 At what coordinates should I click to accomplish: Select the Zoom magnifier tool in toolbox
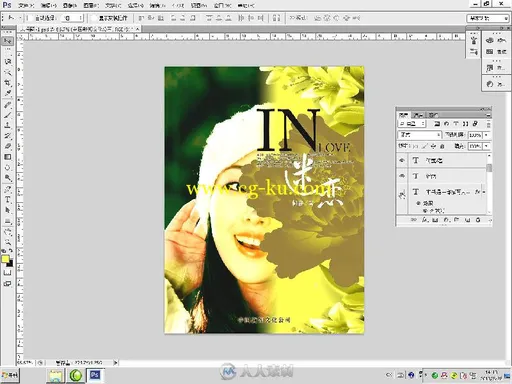pyautogui.click(x=8, y=242)
